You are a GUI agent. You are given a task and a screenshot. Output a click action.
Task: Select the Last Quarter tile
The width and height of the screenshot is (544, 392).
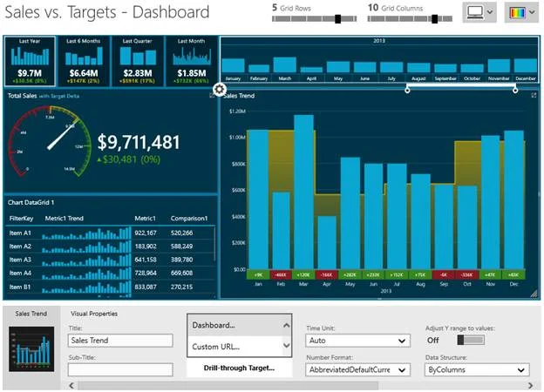coord(138,61)
